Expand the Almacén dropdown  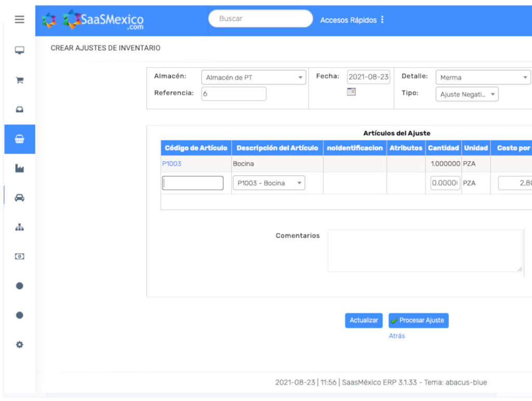coord(254,77)
